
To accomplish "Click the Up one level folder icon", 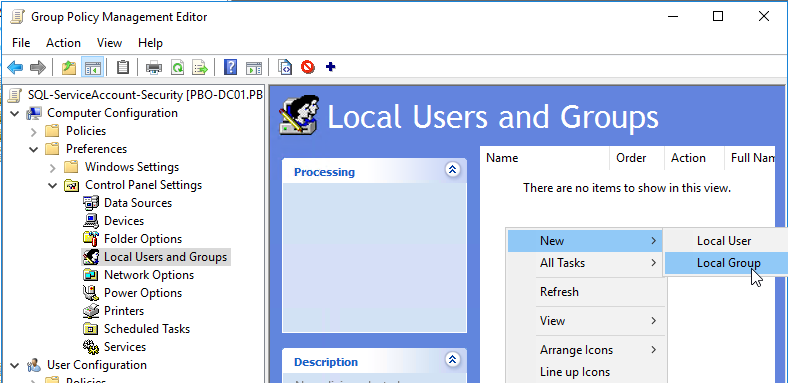I will click(x=69, y=67).
